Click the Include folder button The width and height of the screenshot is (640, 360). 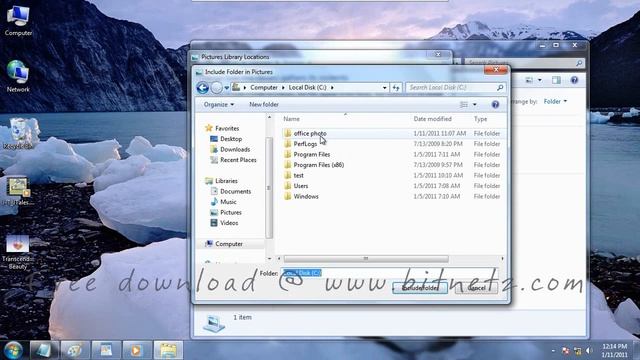coord(420,288)
